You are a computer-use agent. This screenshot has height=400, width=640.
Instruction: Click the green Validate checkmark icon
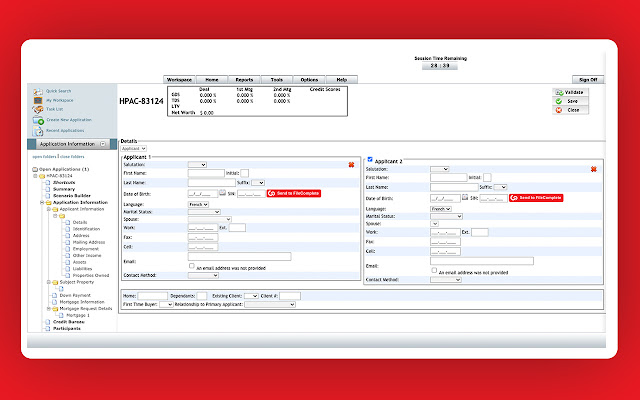tap(558, 92)
